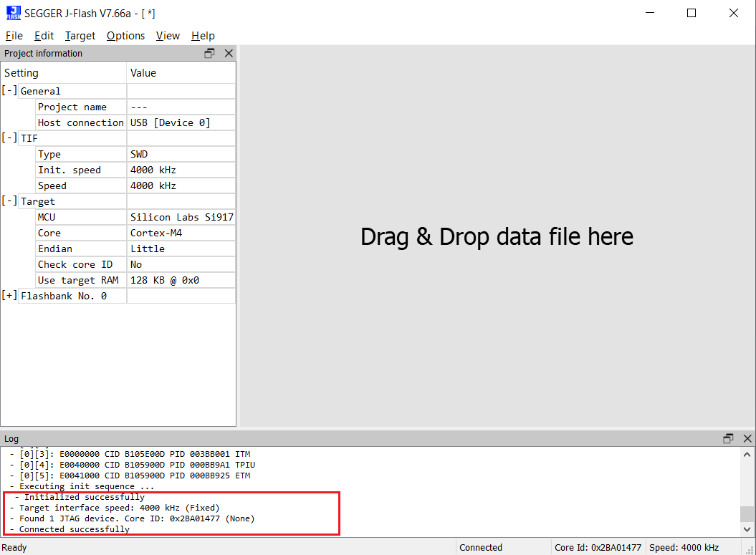Click the 128 KB @ 0x0 value

pos(165,281)
